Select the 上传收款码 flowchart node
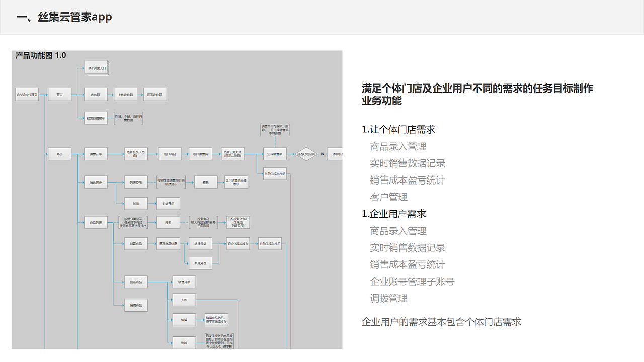The height and width of the screenshot is (362, 644). click(126, 94)
